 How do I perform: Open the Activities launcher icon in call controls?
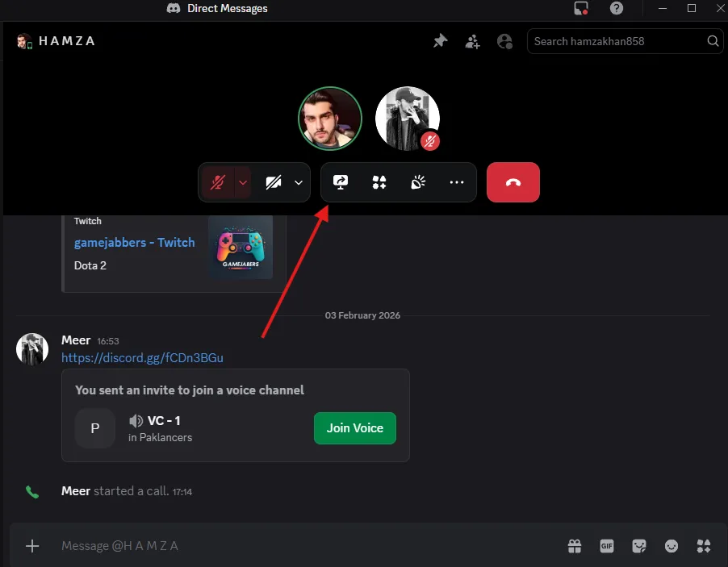(x=379, y=182)
